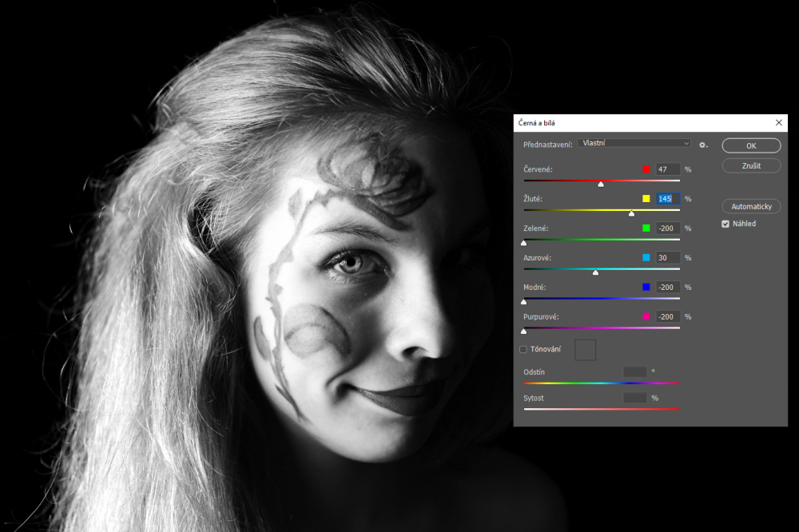Close the Černá a bílá dialog
Viewport: 799px width, 532px height.
click(x=779, y=123)
